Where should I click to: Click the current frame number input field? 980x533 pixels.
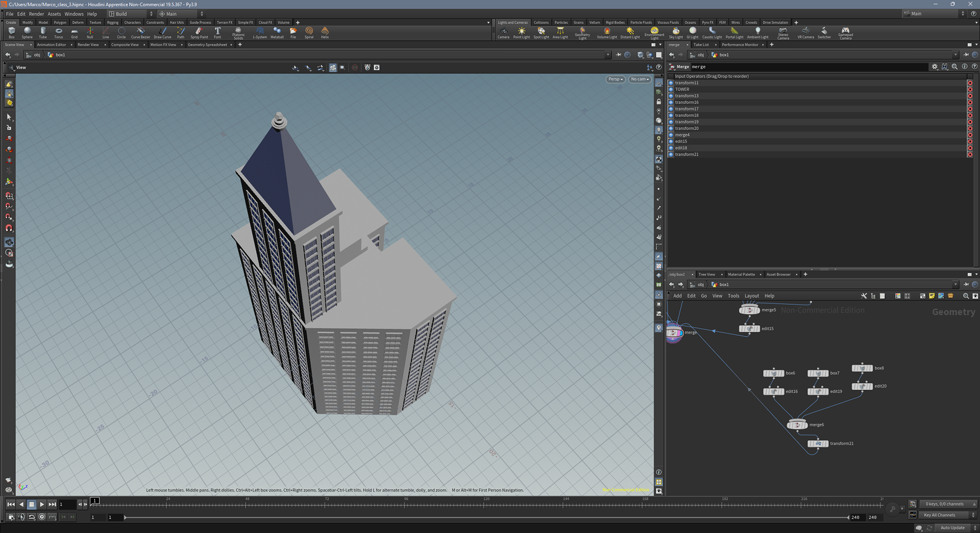pyautogui.click(x=67, y=504)
